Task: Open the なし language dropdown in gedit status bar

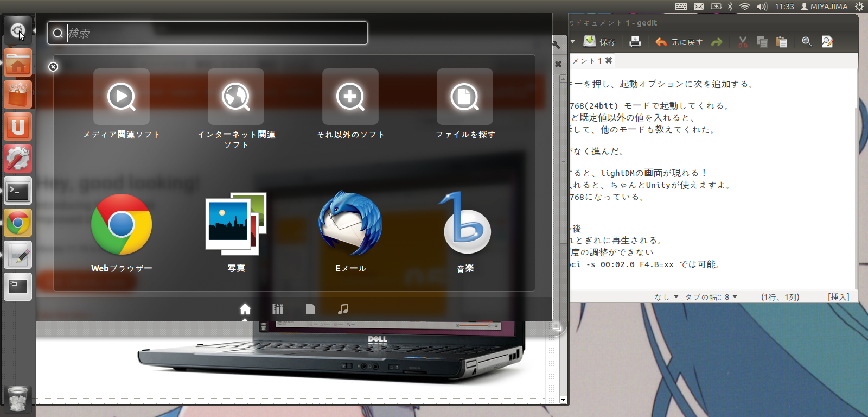Action: point(666,297)
